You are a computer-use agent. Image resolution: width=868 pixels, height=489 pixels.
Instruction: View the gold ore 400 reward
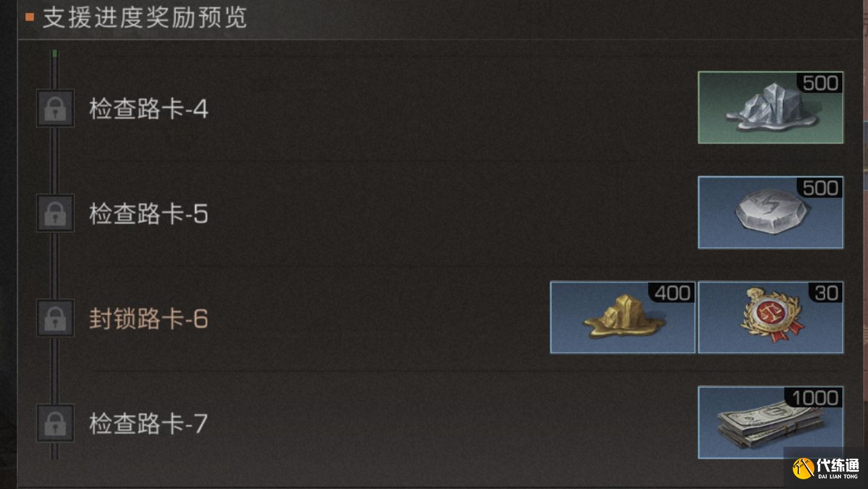[x=622, y=317]
